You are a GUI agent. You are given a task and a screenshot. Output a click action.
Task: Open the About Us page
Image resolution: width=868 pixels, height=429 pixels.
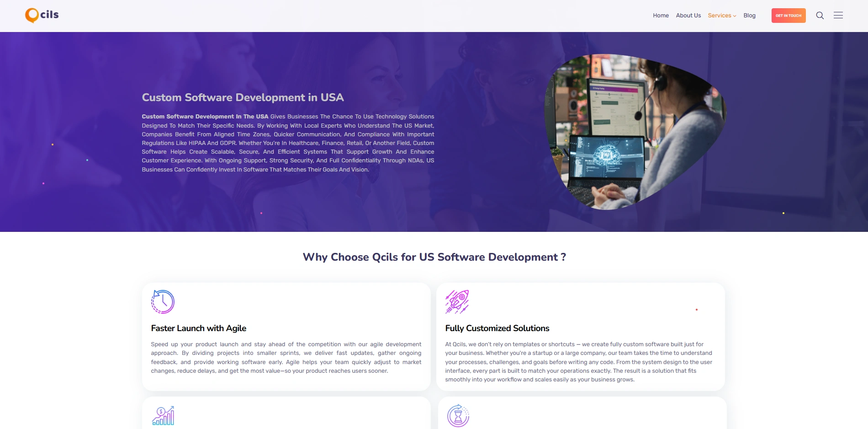tap(688, 16)
